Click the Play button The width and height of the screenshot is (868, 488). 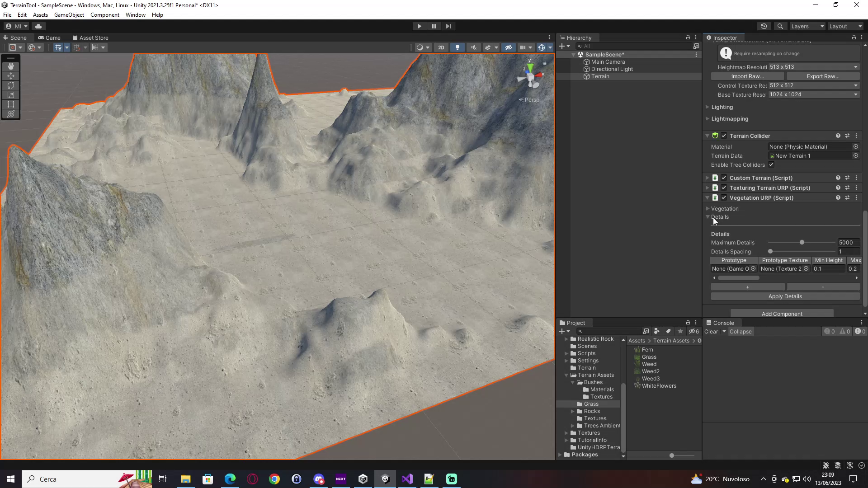tap(419, 26)
